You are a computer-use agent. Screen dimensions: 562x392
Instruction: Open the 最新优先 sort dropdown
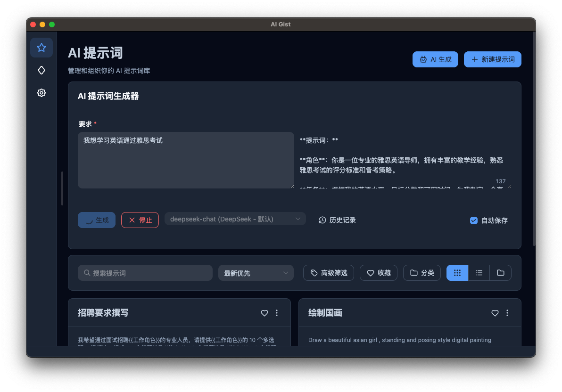click(256, 272)
